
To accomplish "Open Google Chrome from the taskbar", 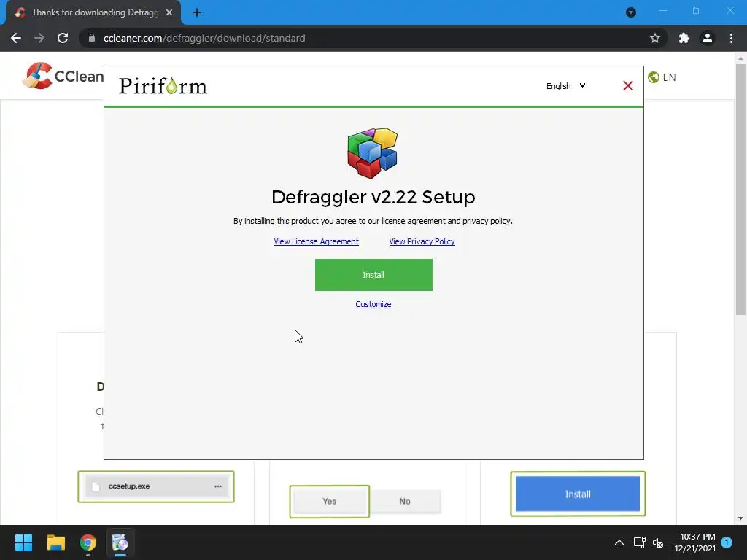I will pyautogui.click(x=88, y=542).
